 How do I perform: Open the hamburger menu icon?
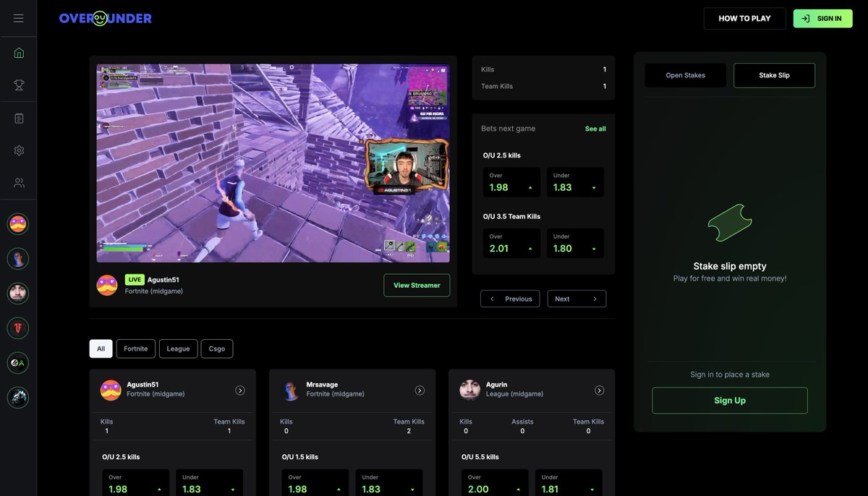18,18
